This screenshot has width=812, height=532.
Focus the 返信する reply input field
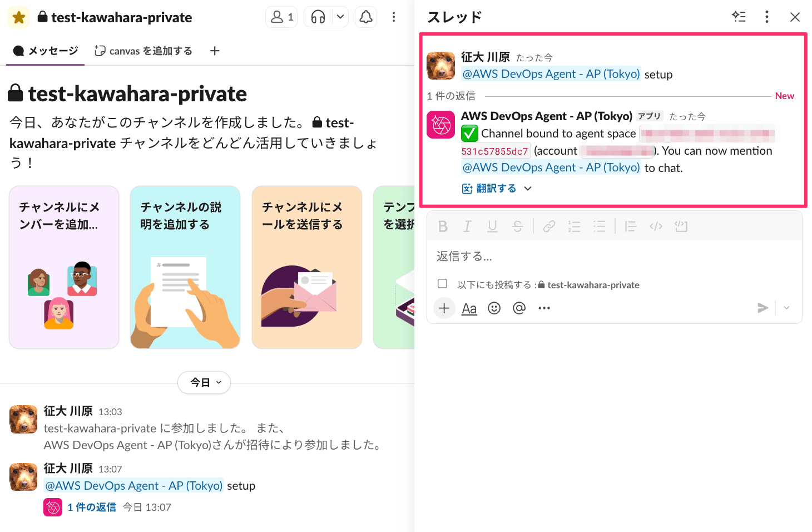coord(614,257)
